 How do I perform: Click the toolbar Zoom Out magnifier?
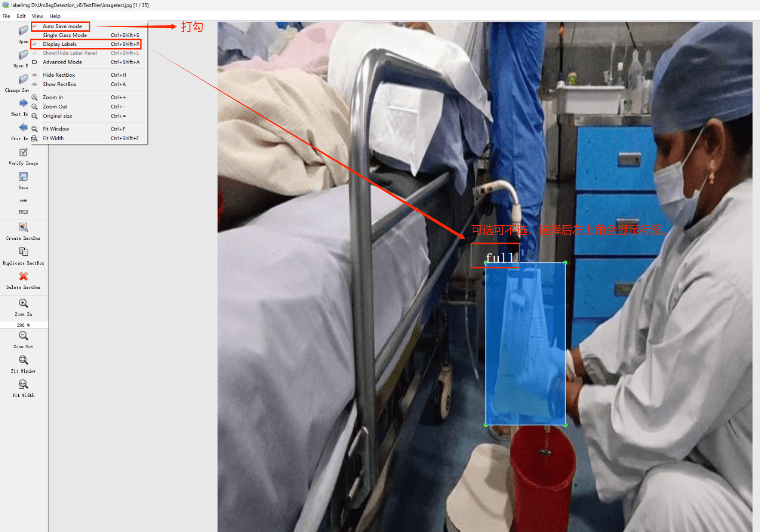(23, 336)
